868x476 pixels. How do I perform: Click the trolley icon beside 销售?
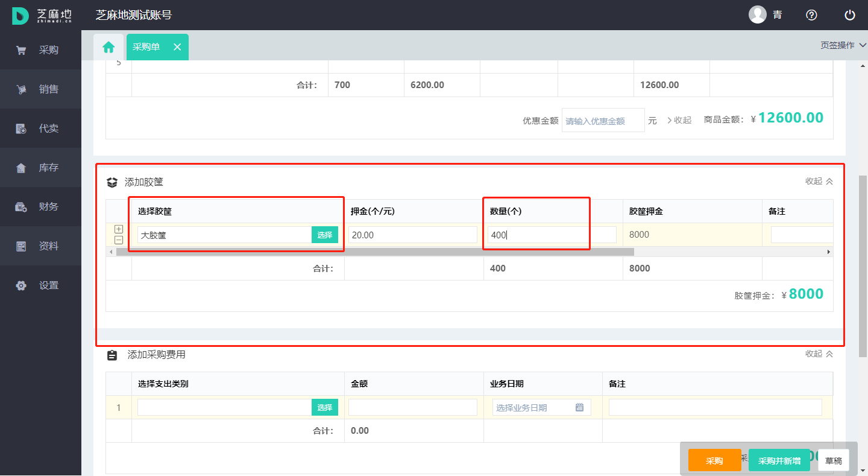pyautogui.click(x=21, y=89)
